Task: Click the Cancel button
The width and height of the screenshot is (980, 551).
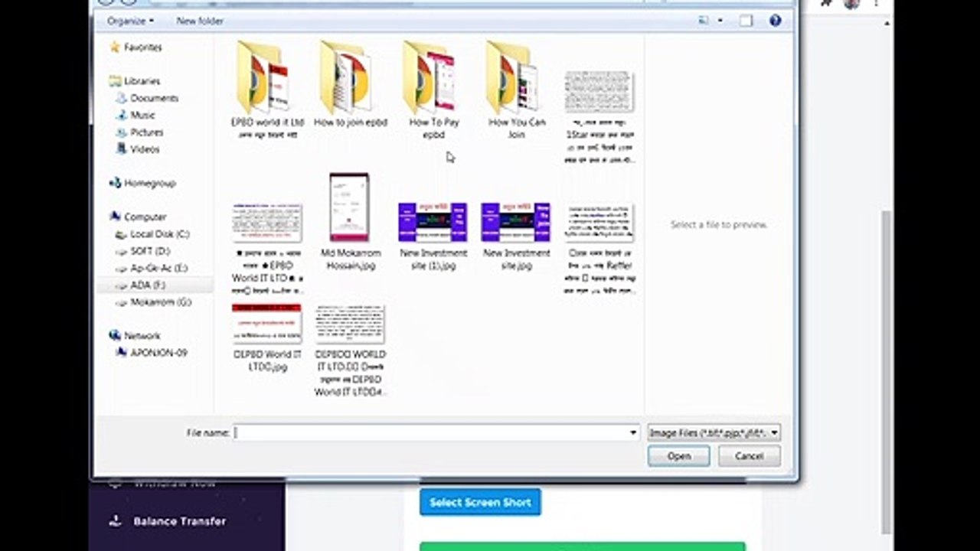Action: click(749, 456)
